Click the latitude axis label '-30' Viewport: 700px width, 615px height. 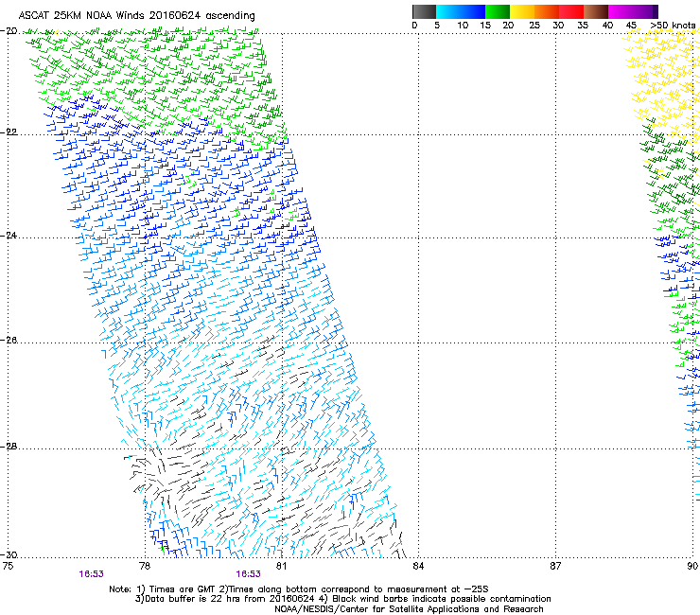[9, 554]
